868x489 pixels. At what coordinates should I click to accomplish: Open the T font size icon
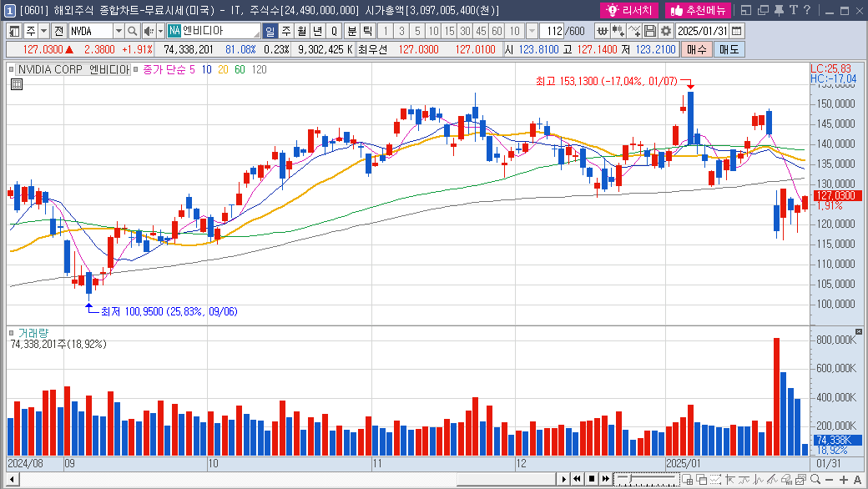click(793, 10)
